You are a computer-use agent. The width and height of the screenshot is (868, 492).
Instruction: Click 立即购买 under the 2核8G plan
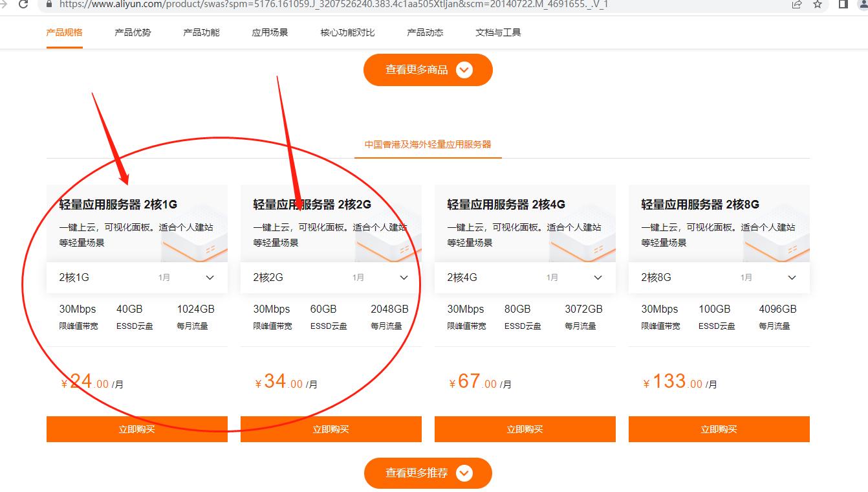tap(719, 429)
